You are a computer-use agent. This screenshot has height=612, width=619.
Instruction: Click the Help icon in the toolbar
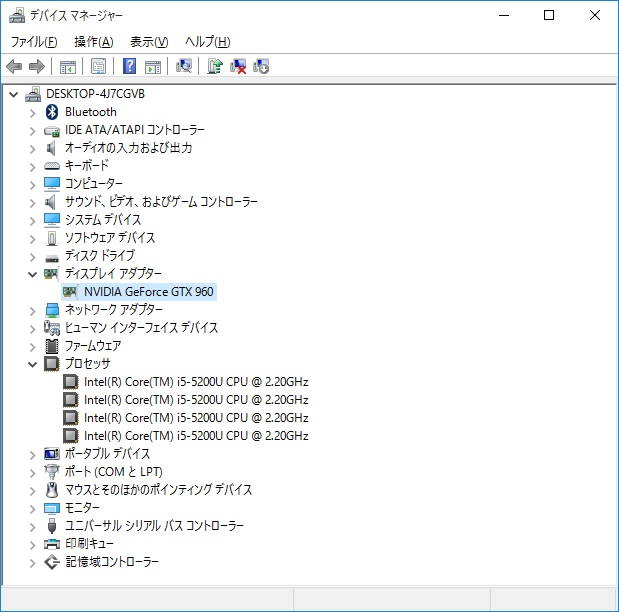(129, 67)
